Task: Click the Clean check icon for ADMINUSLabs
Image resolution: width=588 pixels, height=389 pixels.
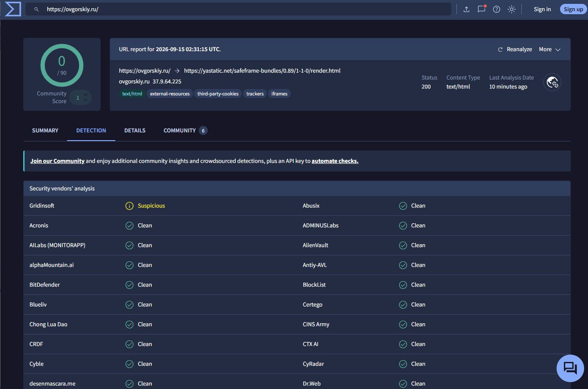Action: pyautogui.click(x=403, y=226)
